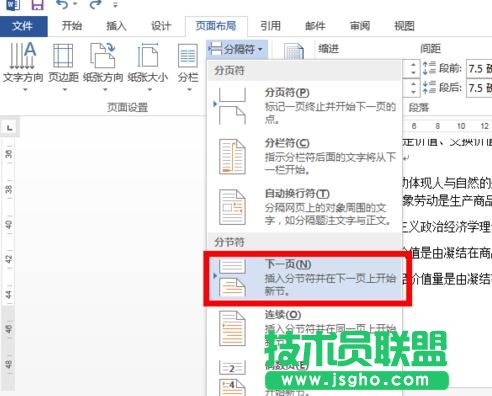The width and height of the screenshot is (492, 396).
Task: Click the column break icon beside 分栏符(C)
Action: 232,157
